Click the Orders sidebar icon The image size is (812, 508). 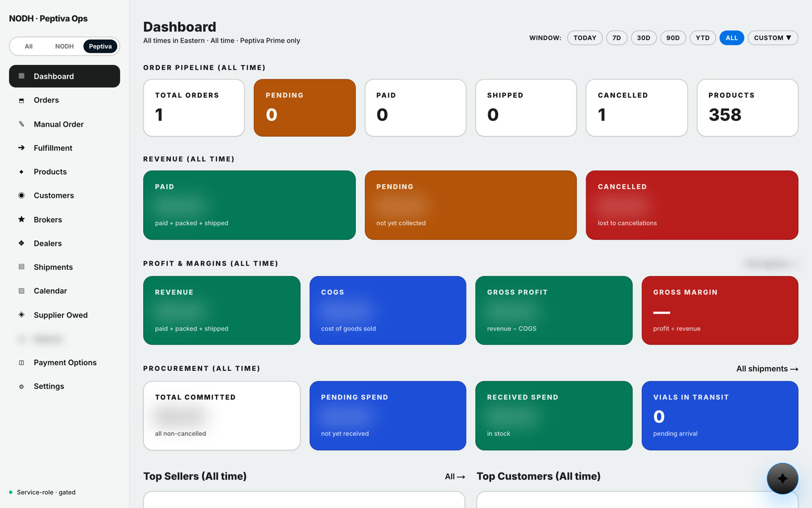click(x=21, y=101)
